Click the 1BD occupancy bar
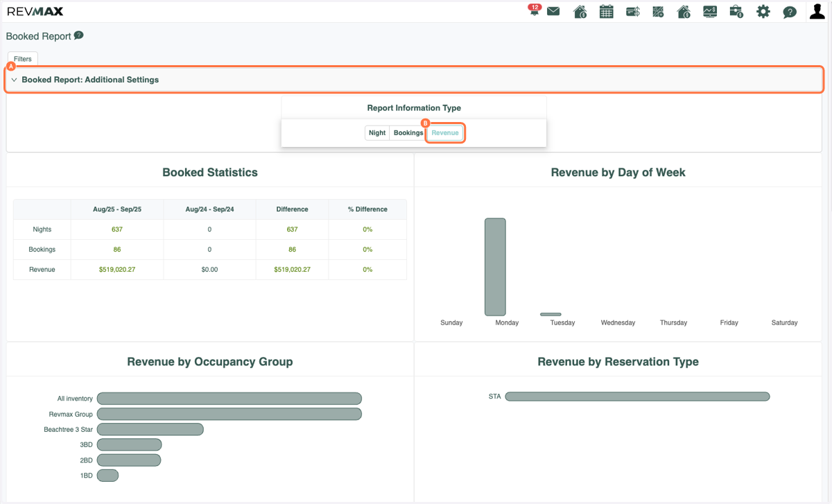The image size is (832, 504). tap(108, 475)
